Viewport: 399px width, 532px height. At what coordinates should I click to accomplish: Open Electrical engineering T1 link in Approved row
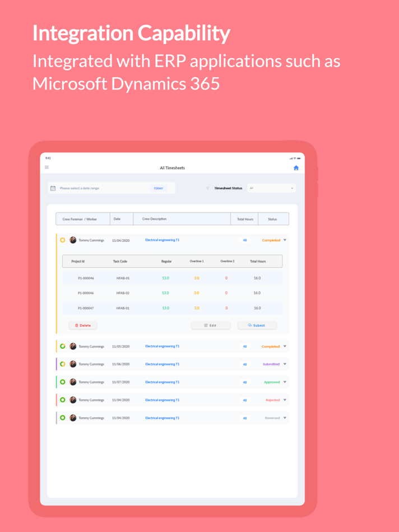point(163,382)
